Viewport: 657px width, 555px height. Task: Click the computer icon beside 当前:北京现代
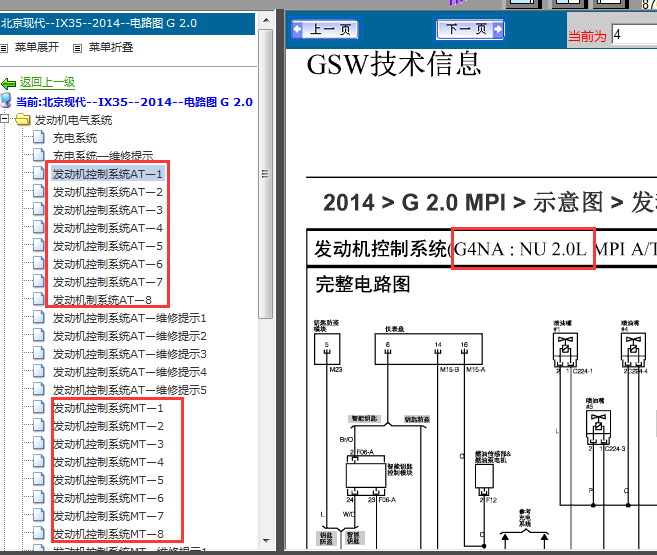6,101
